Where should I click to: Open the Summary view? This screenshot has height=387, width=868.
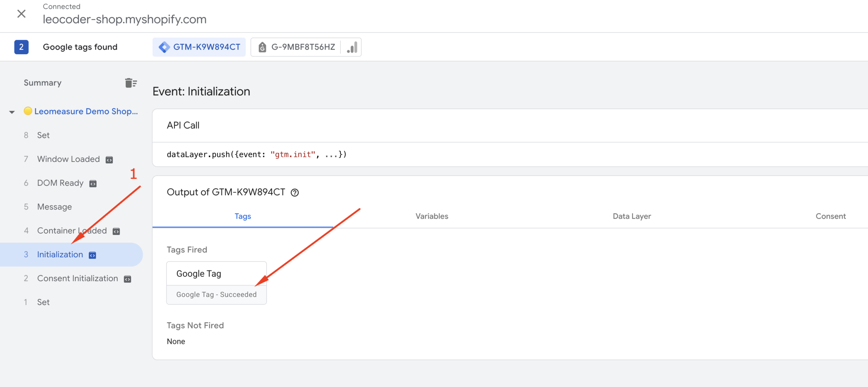(x=43, y=83)
